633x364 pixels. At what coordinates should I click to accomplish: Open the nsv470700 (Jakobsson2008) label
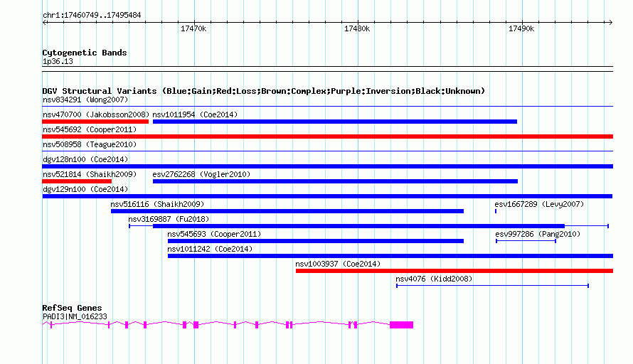96,114
